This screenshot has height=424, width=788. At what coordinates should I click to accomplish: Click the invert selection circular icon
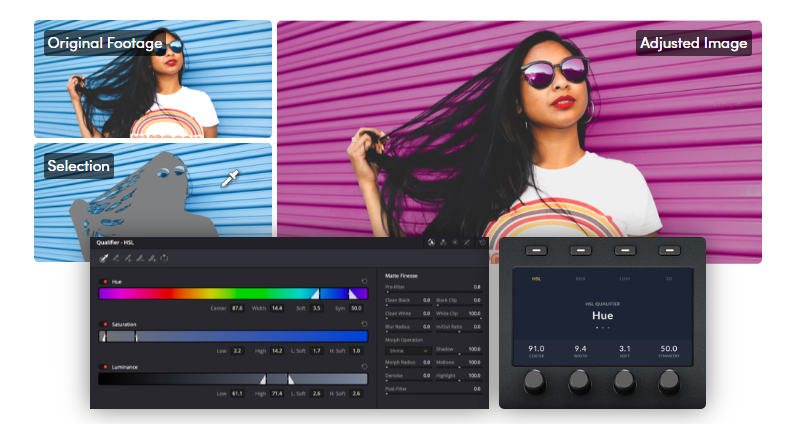click(164, 258)
